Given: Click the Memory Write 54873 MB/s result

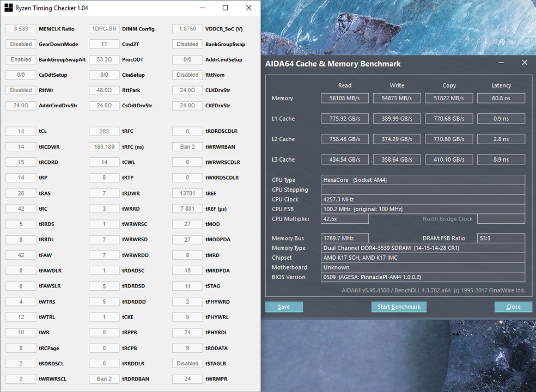Looking at the screenshot, I should 397,98.
